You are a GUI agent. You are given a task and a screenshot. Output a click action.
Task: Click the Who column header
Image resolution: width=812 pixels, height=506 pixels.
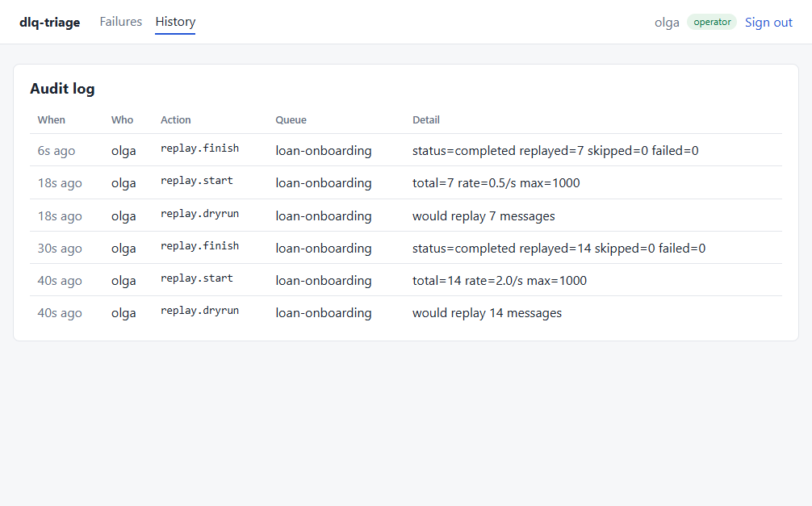point(122,119)
